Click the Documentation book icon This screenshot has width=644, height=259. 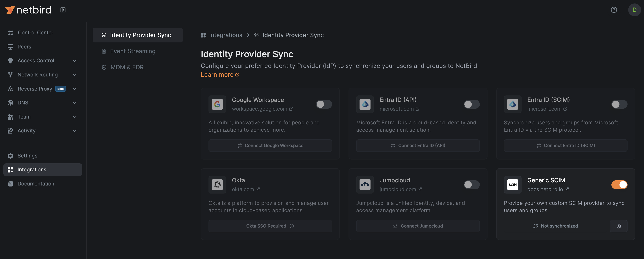click(10, 184)
